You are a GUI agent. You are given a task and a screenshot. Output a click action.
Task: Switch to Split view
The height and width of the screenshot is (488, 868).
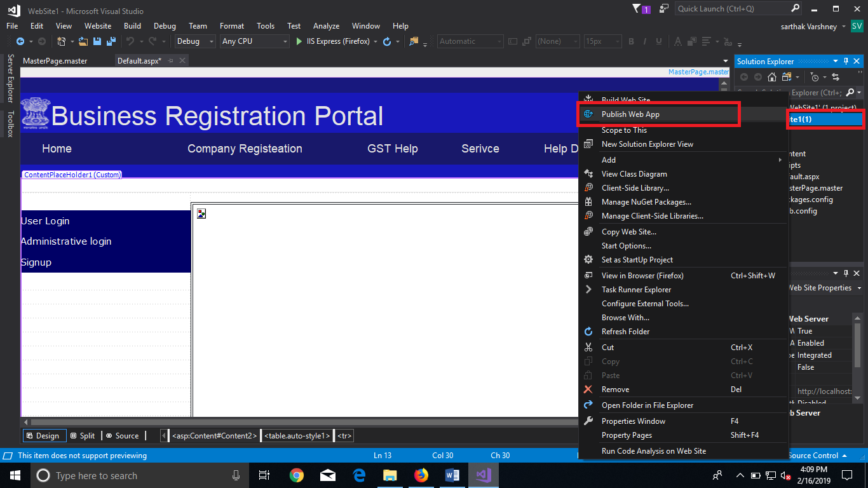(83, 435)
